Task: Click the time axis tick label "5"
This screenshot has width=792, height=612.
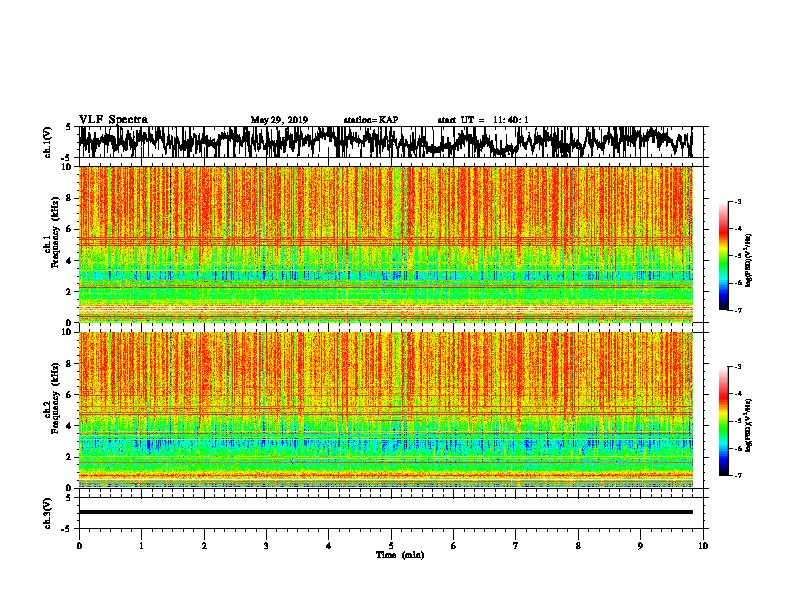Action: pyautogui.click(x=391, y=546)
